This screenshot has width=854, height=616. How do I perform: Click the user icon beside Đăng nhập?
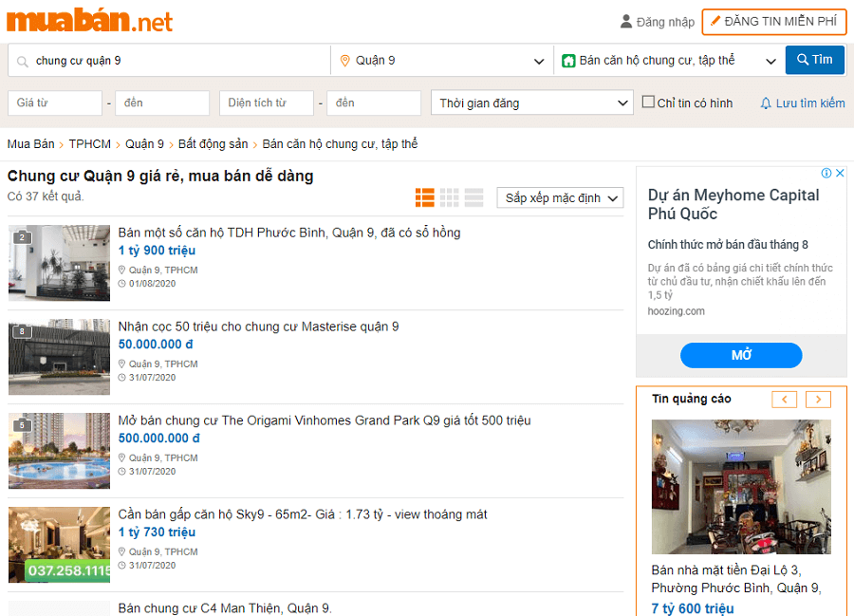tap(626, 22)
